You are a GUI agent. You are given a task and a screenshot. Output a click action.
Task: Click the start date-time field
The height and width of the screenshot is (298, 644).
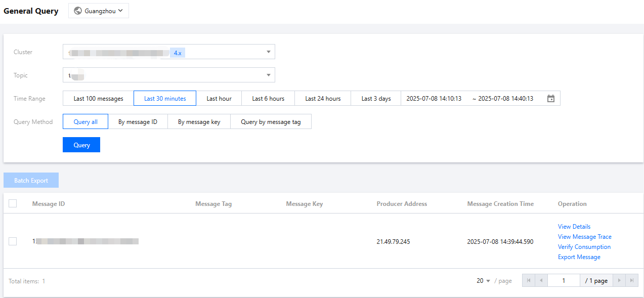click(x=434, y=99)
